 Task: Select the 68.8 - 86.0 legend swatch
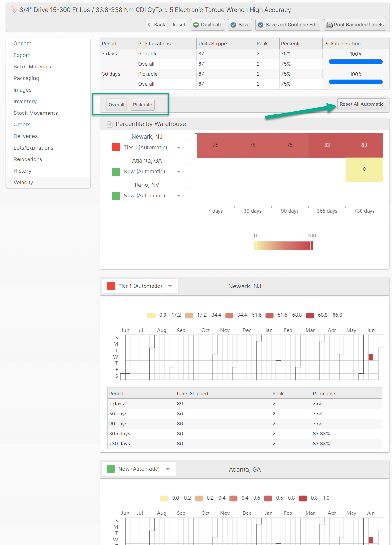(310, 315)
